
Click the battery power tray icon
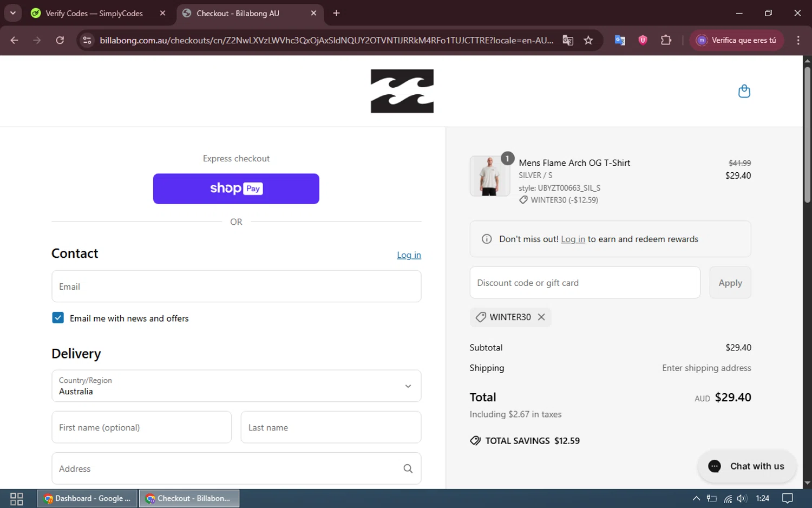coord(712,498)
